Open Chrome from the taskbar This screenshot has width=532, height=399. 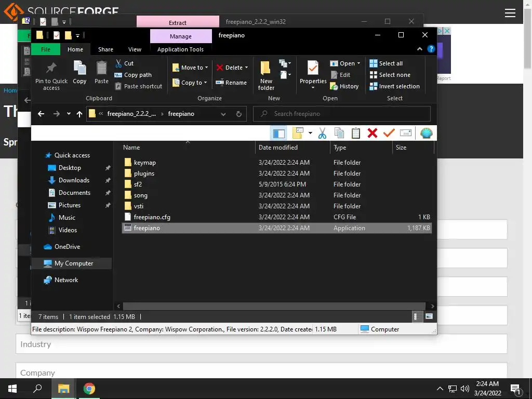(89, 389)
